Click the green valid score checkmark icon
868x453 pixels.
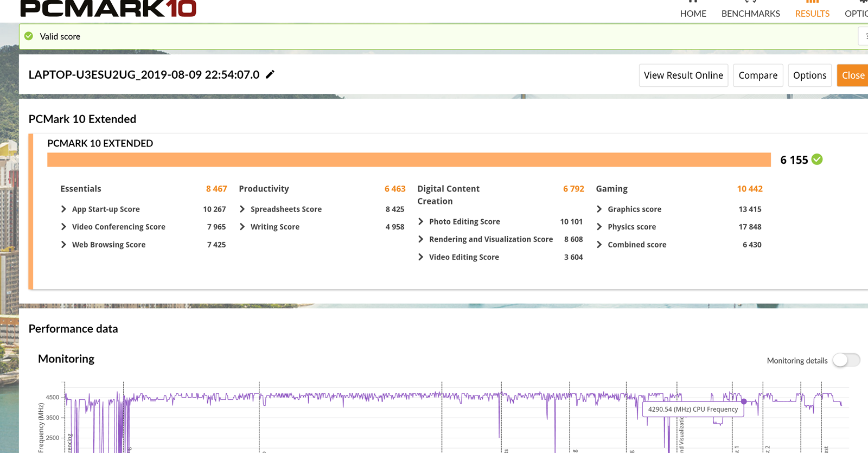[29, 36]
